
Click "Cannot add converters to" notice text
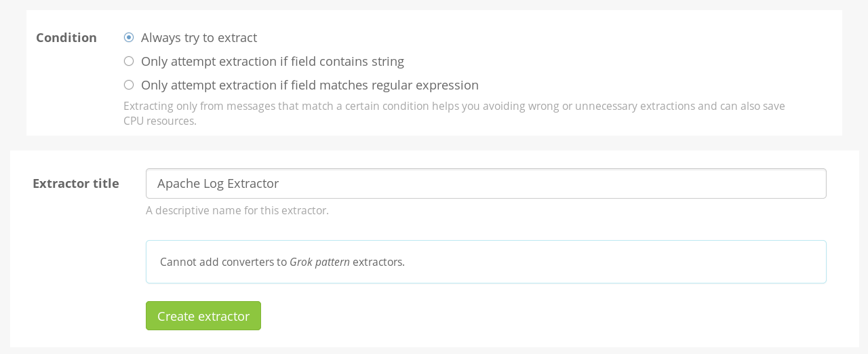click(223, 262)
